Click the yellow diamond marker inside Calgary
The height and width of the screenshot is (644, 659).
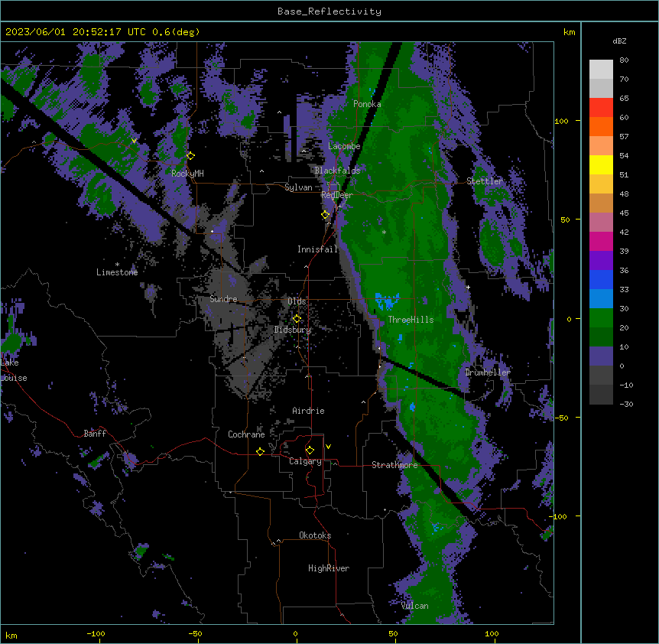[x=310, y=450]
